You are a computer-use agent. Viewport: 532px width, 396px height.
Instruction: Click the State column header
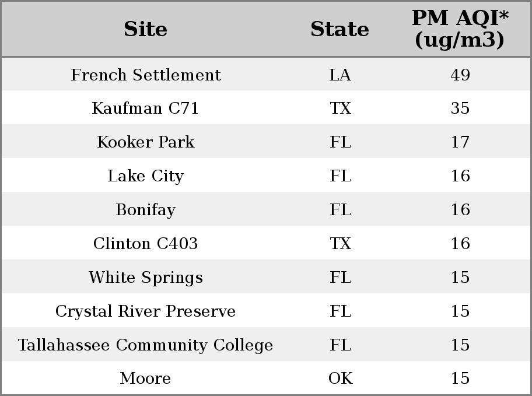340,29
